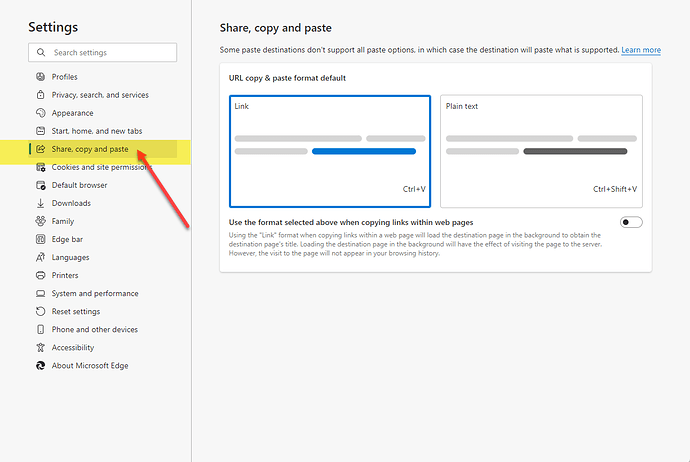
Task: Click the Microsoft Edge logo icon
Action: [40, 365]
